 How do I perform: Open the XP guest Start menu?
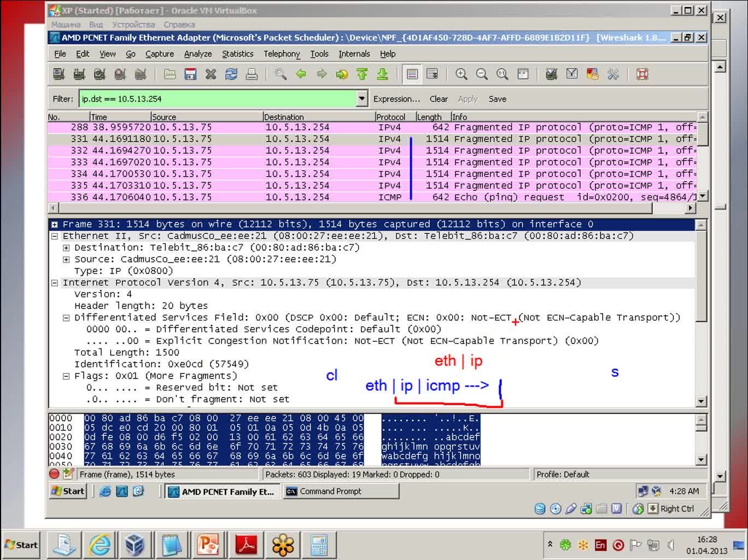[68, 491]
